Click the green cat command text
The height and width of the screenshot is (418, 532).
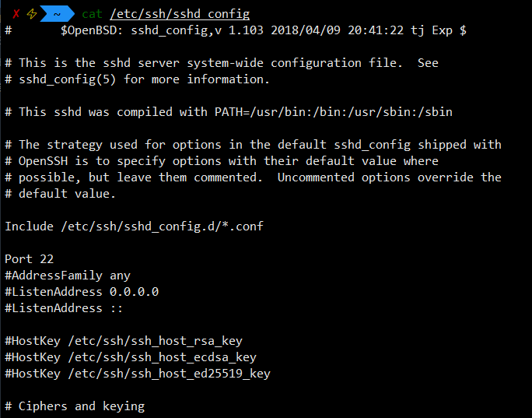(92, 14)
